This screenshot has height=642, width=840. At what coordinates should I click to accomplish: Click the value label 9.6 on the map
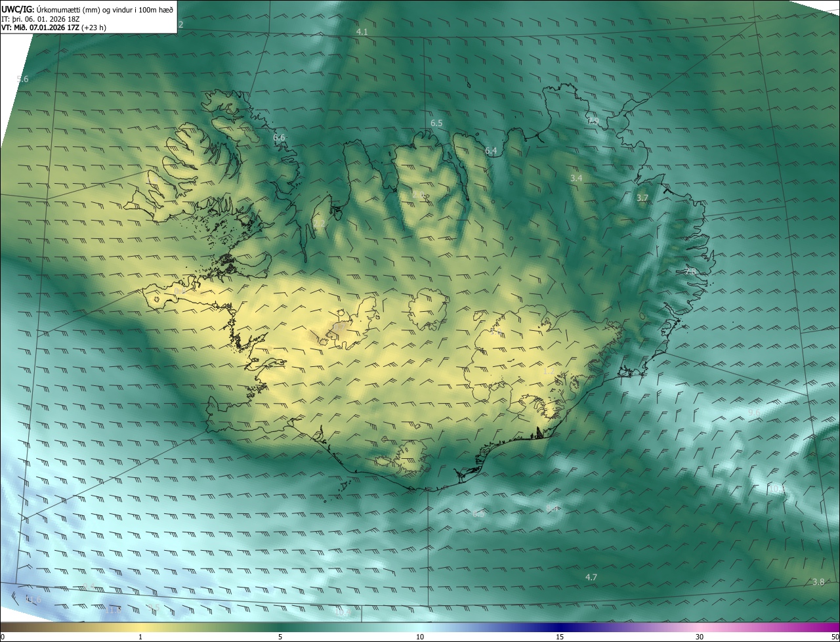[x=754, y=412]
